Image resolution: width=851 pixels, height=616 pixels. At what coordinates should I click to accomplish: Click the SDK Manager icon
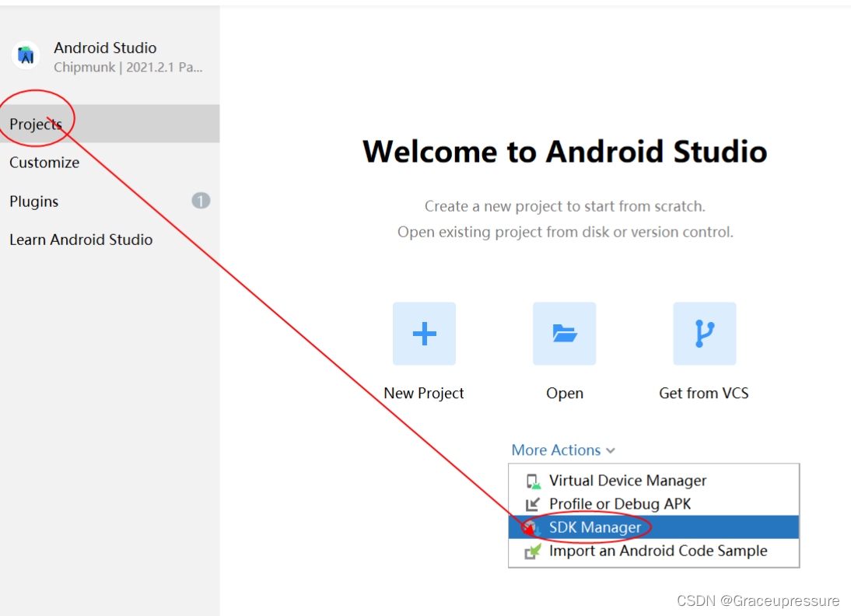[x=532, y=527]
